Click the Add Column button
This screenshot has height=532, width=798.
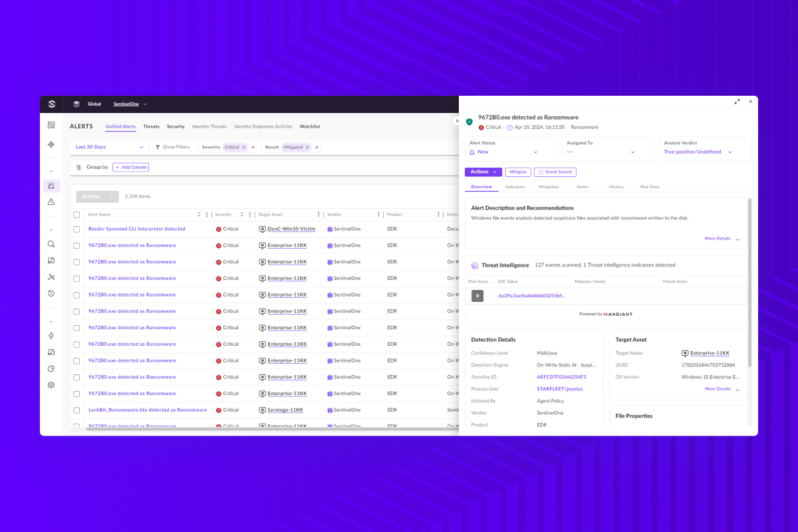(x=130, y=168)
